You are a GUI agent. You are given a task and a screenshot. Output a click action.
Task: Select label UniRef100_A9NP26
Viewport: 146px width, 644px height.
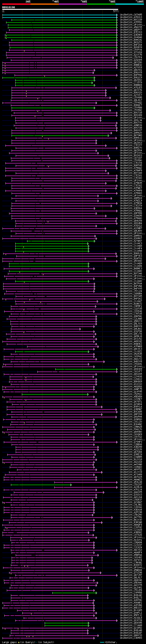[x=131, y=125]
